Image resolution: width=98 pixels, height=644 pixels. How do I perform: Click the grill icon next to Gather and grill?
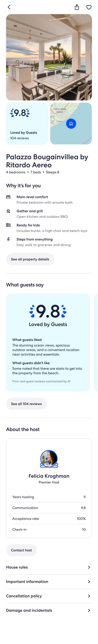(x=8, y=211)
